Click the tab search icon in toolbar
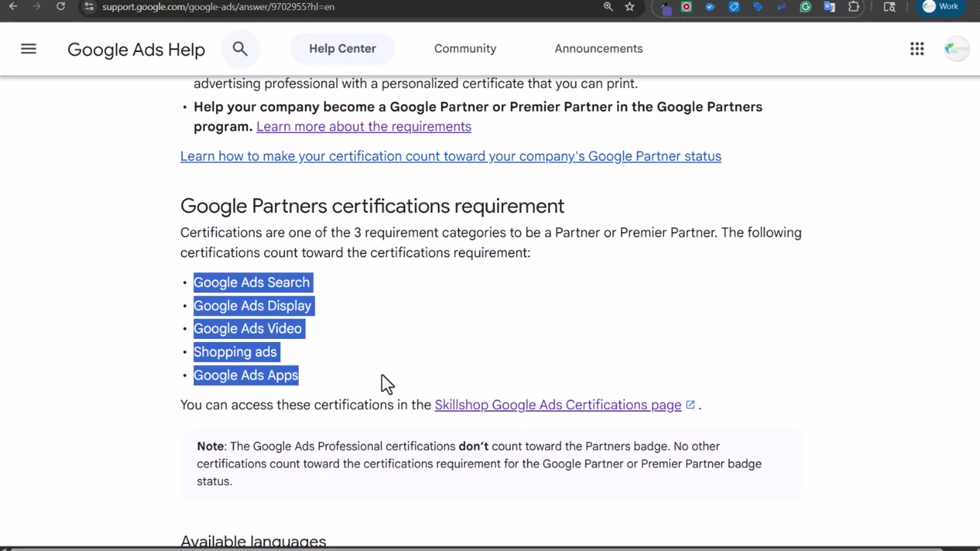980x551 pixels. (x=889, y=7)
